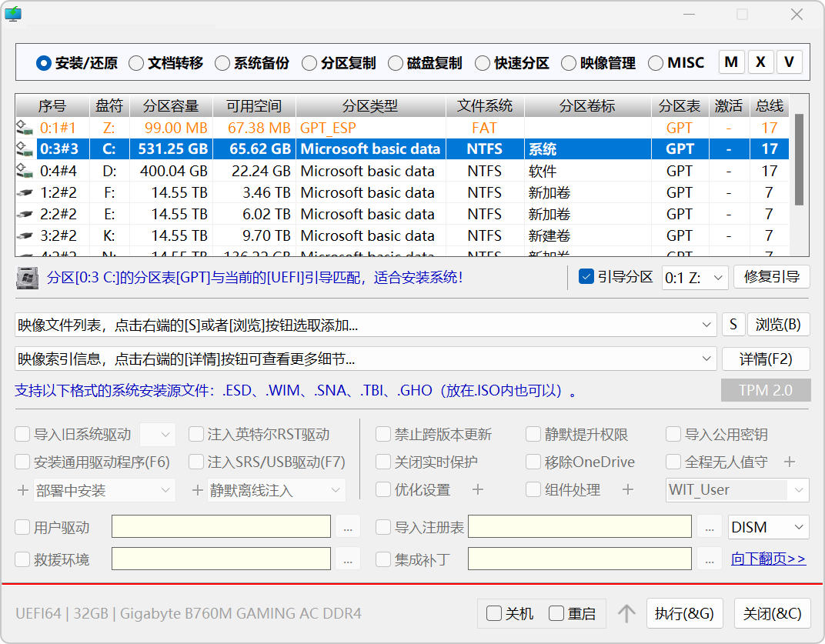Click the X toolbar button
This screenshot has width=825, height=644.
(x=760, y=62)
